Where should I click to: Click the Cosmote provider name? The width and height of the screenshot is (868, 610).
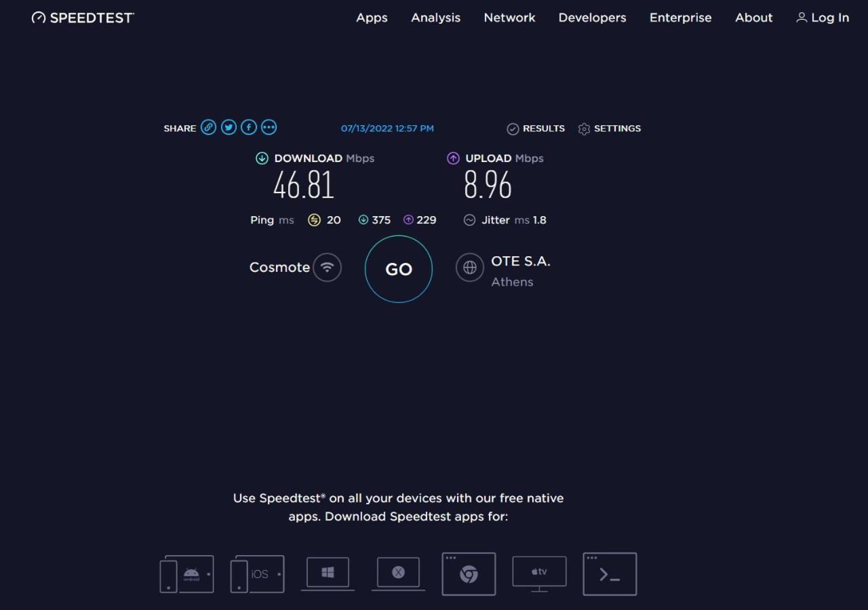click(279, 267)
